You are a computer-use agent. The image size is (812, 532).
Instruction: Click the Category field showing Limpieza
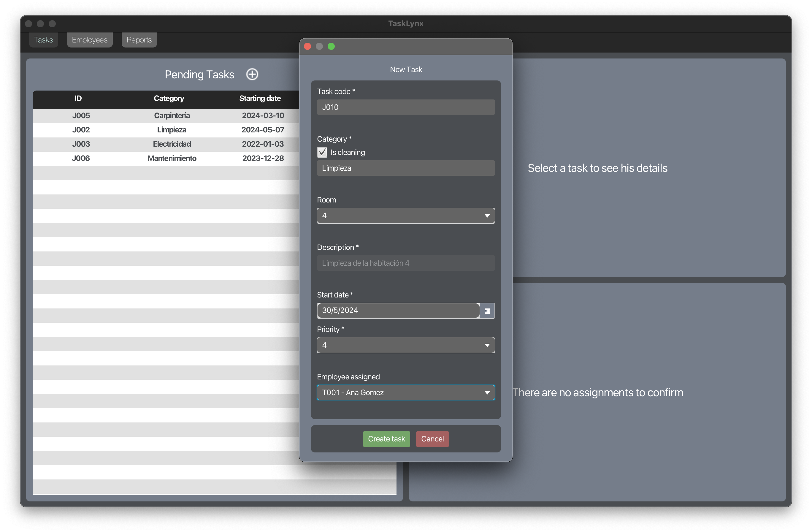pyautogui.click(x=406, y=168)
